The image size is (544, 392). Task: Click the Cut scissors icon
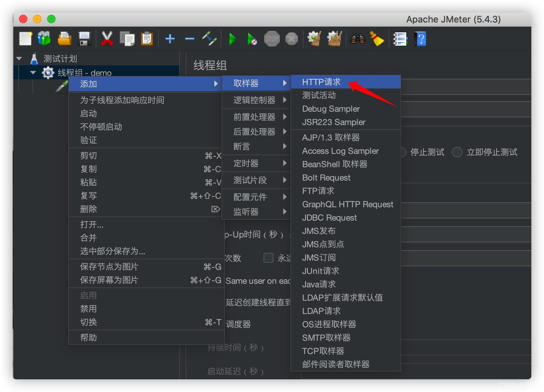[x=107, y=39]
